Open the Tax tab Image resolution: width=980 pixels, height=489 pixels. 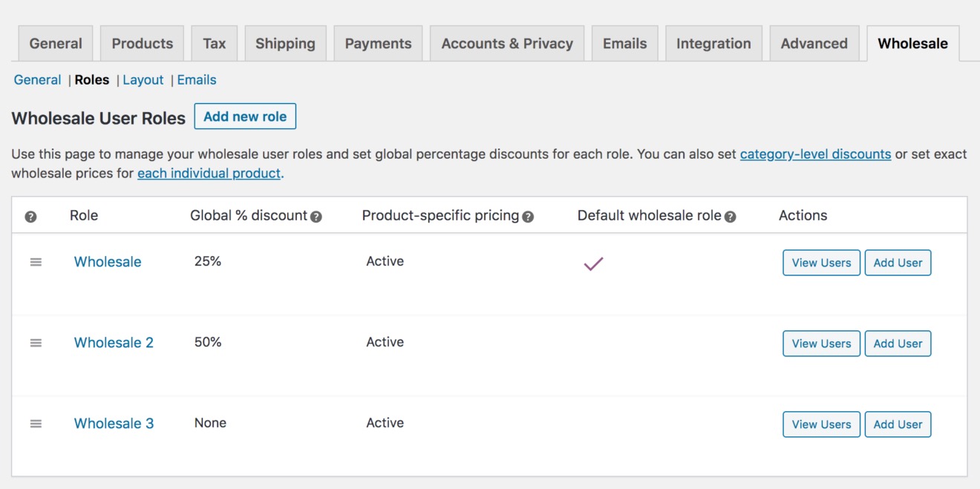(x=215, y=44)
